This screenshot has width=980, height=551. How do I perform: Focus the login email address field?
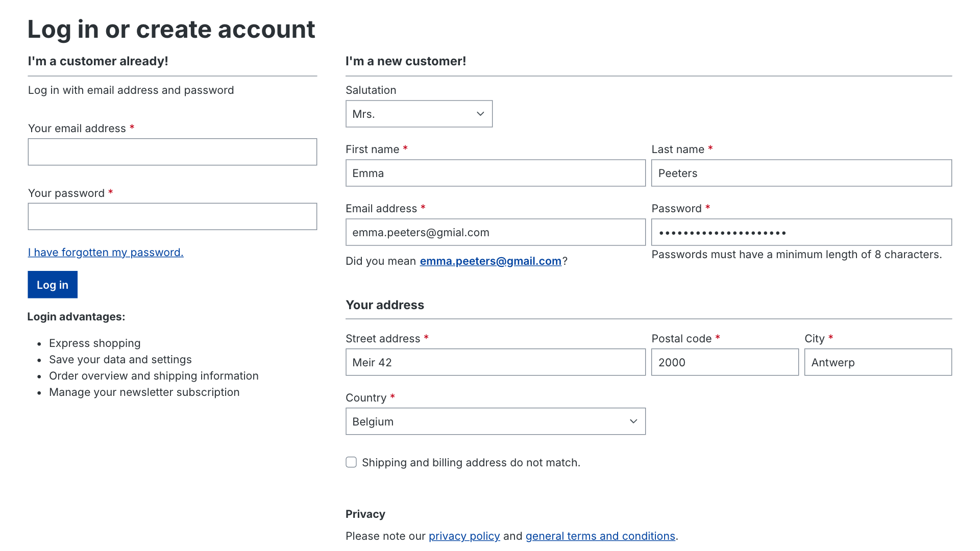pos(173,152)
